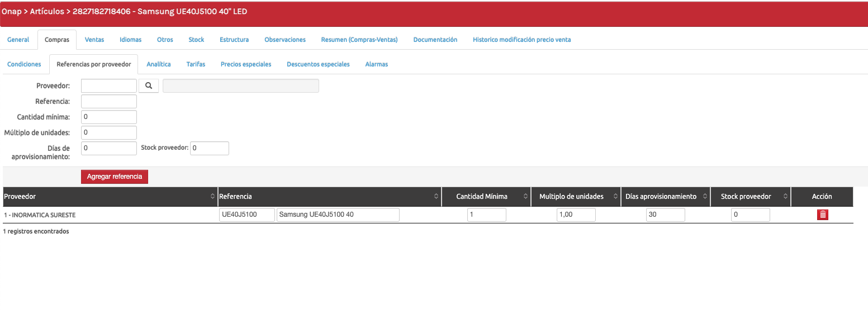
Task: Sort by Stock proveedor column arrows
Action: click(x=785, y=197)
